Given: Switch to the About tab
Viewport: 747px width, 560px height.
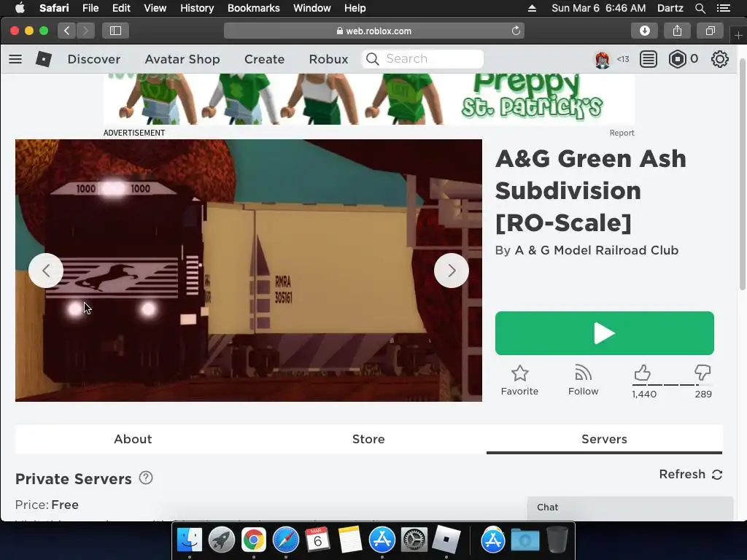Looking at the screenshot, I should (133, 439).
